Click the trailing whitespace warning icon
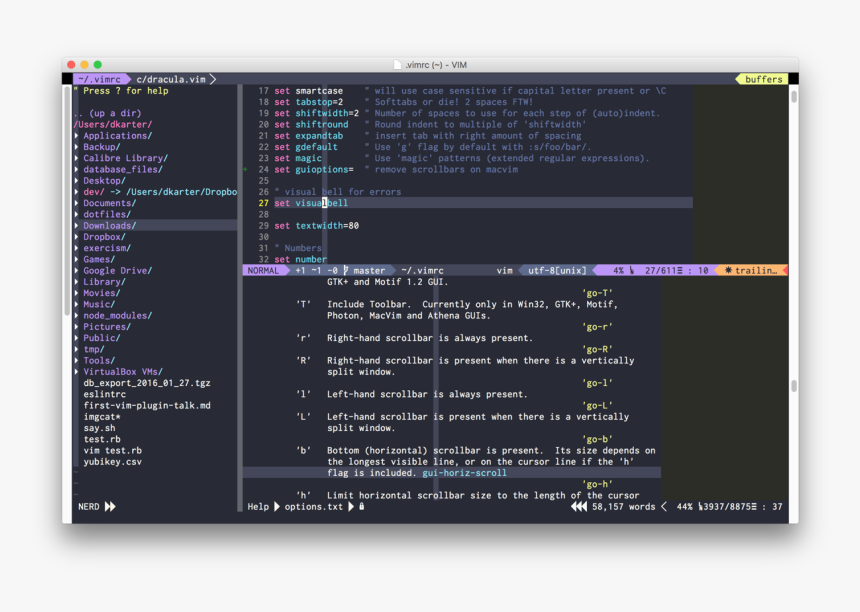The image size is (860, 612). click(728, 270)
